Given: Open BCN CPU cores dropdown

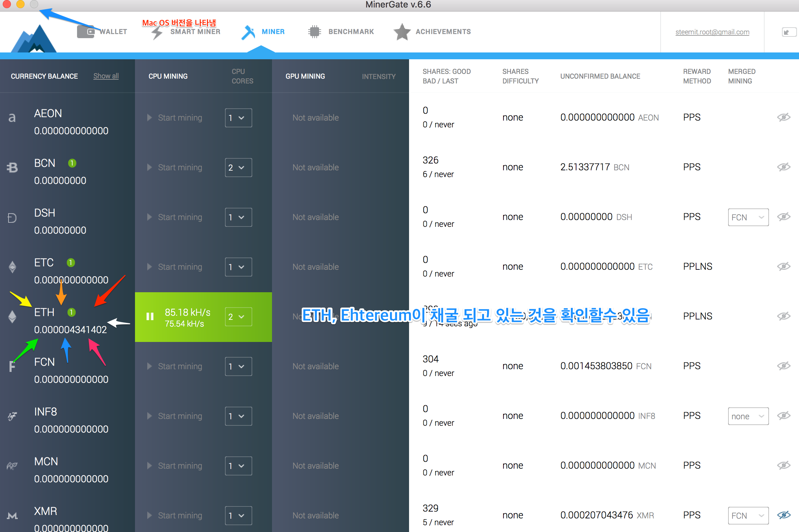Looking at the screenshot, I should (x=238, y=168).
